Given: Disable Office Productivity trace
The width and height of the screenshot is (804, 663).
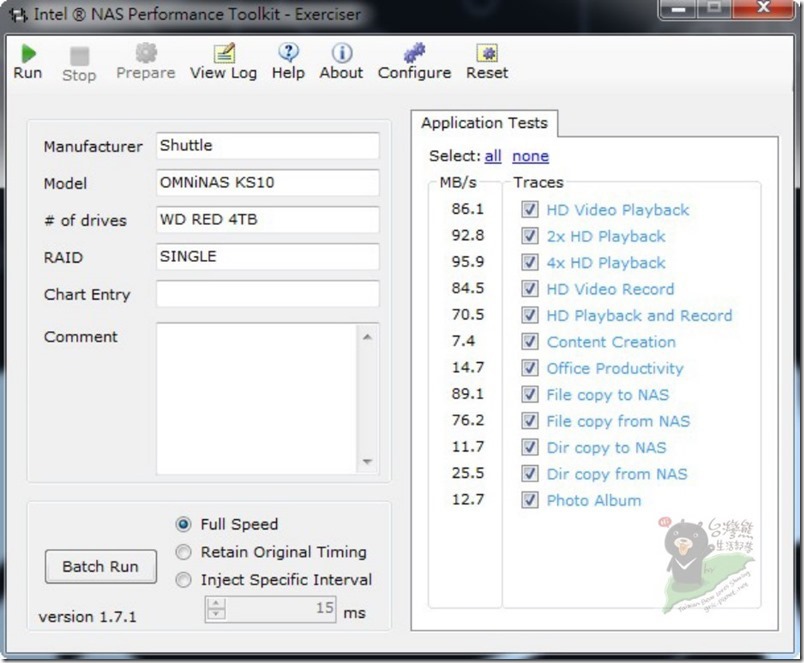Looking at the screenshot, I should (530, 368).
